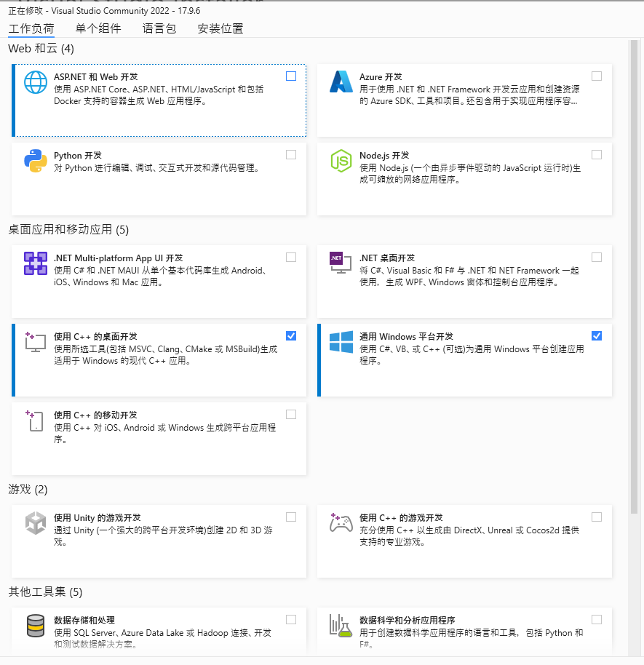Tick the .NET 桌面开发 checkbox
Screen dimensions: 644x665
(597, 258)
